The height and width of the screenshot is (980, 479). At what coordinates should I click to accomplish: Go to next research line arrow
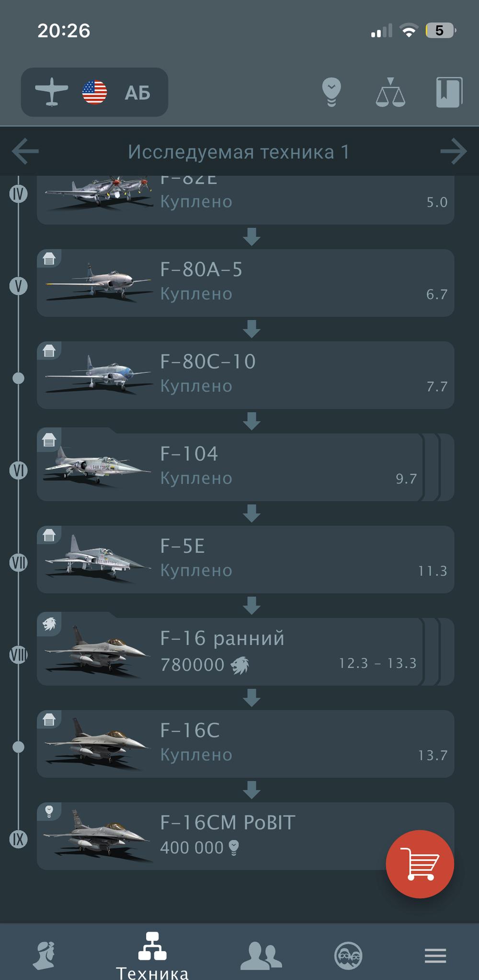(x=454, y=152)
